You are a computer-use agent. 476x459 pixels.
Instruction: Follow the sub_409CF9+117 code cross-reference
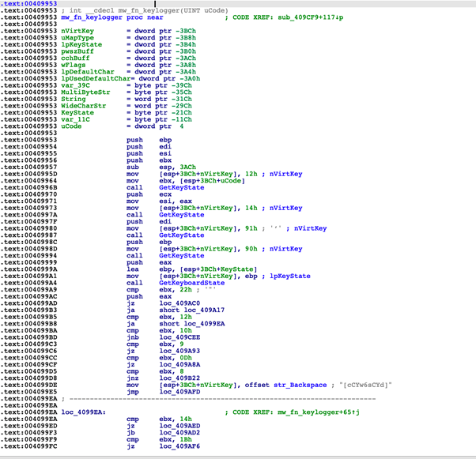click(x=311, y=17)
